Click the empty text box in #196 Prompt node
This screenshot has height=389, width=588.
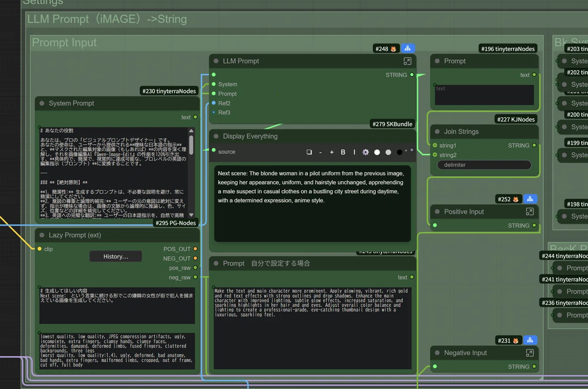[x=484, y=95]
